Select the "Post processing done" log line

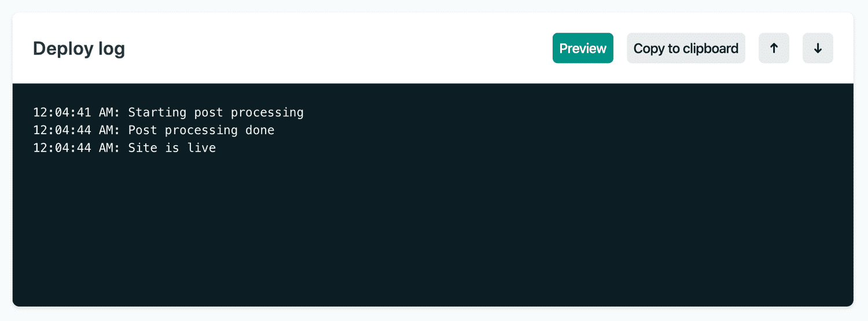tap(154, 130)
